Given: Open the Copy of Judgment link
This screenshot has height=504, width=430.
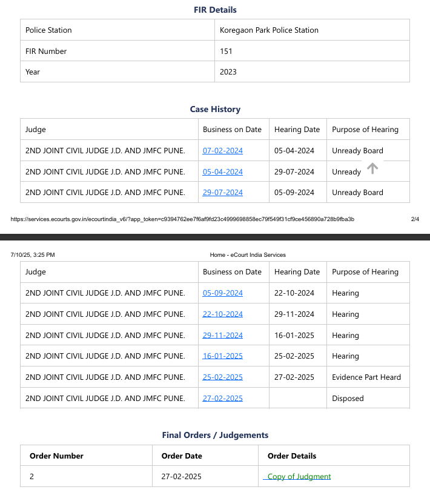Looking at the screenshot, I should click(x=299, y=477).
